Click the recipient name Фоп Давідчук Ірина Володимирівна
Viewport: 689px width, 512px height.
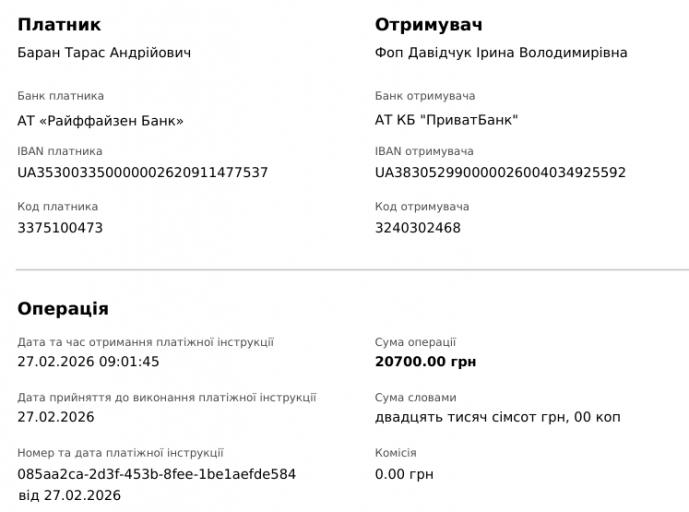[501, 52]
